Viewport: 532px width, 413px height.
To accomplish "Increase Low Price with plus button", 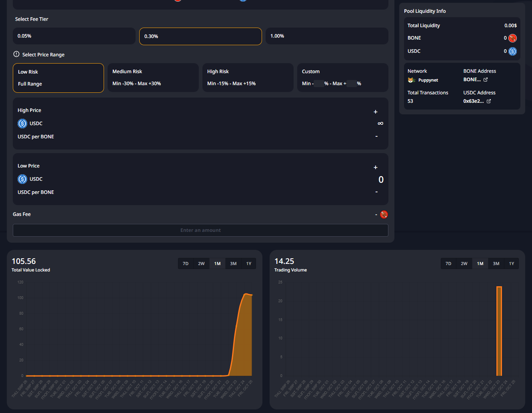I will (376, 168).
